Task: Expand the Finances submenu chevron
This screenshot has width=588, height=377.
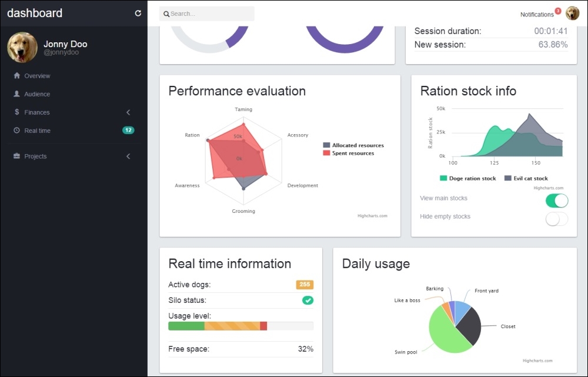Action: (x=128, y=112)
